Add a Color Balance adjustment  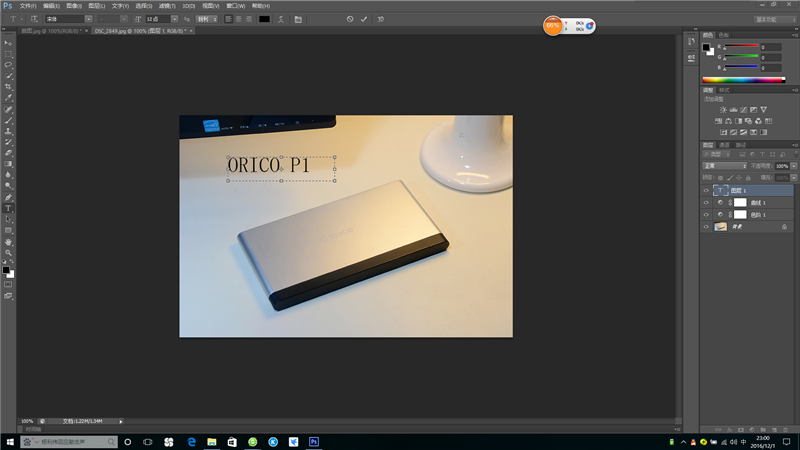[x=728, y=121]
